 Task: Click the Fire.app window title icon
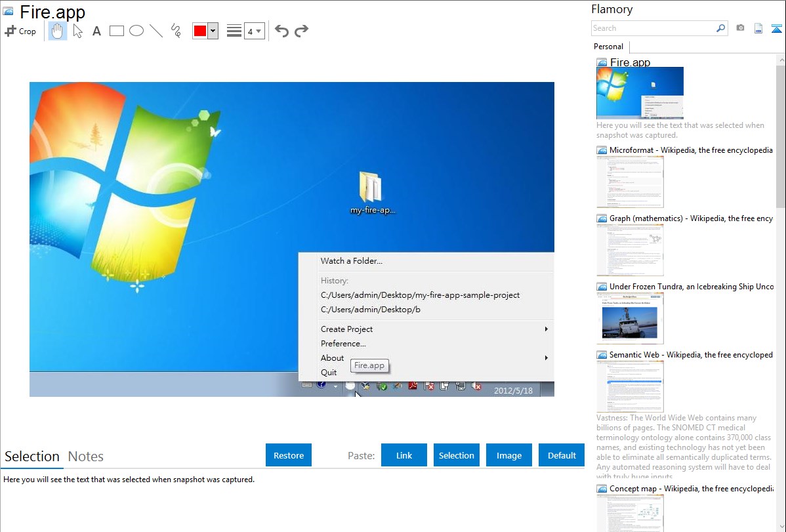click(x=8, y=11)
